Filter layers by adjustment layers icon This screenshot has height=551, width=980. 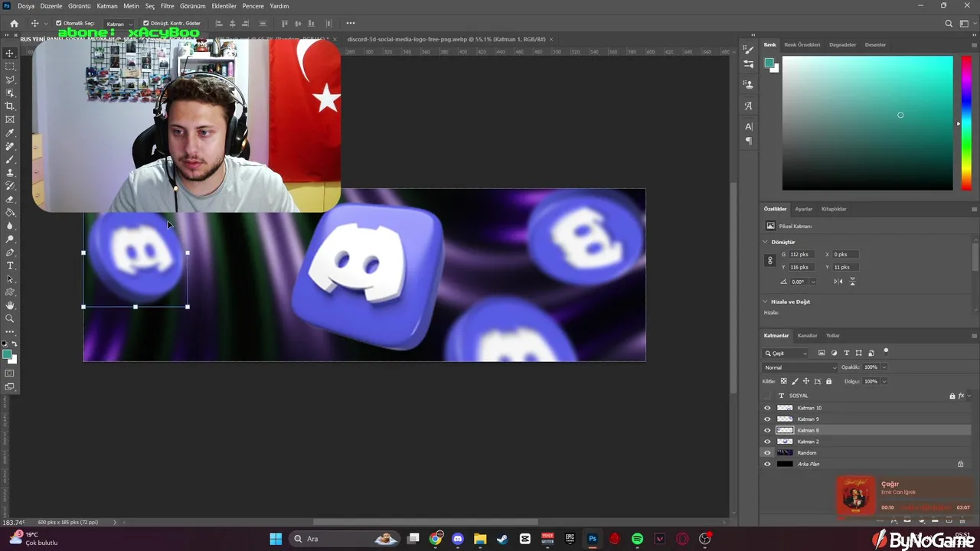(x=834, y=353)
